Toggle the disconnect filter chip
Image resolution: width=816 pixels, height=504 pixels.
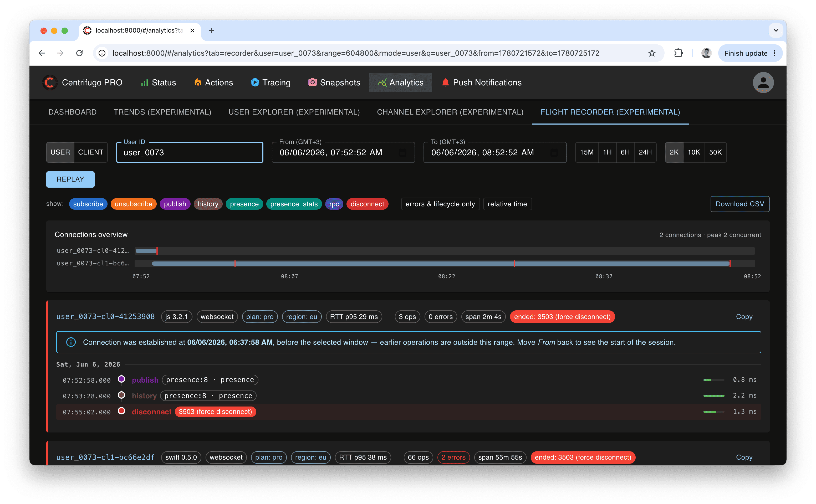tap(367, 204)
